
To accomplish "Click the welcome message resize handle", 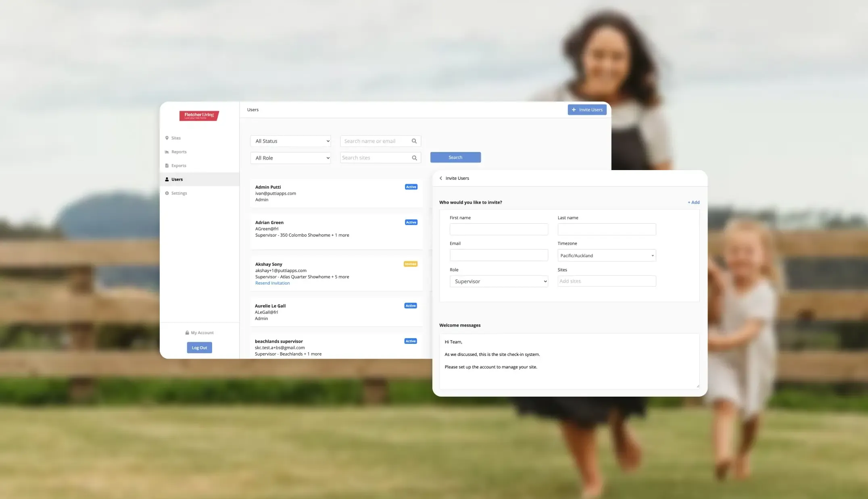I will (x=697, y=386).
